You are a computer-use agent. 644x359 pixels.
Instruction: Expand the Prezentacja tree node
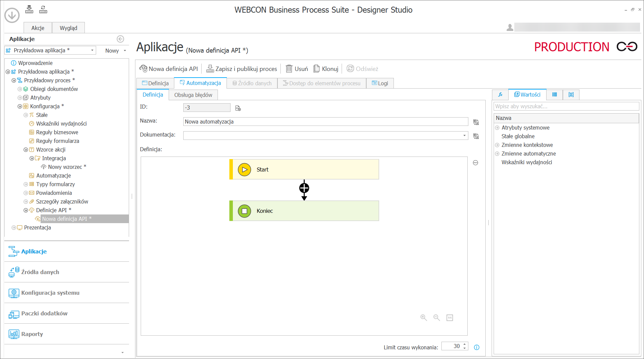tap(14, 227)
